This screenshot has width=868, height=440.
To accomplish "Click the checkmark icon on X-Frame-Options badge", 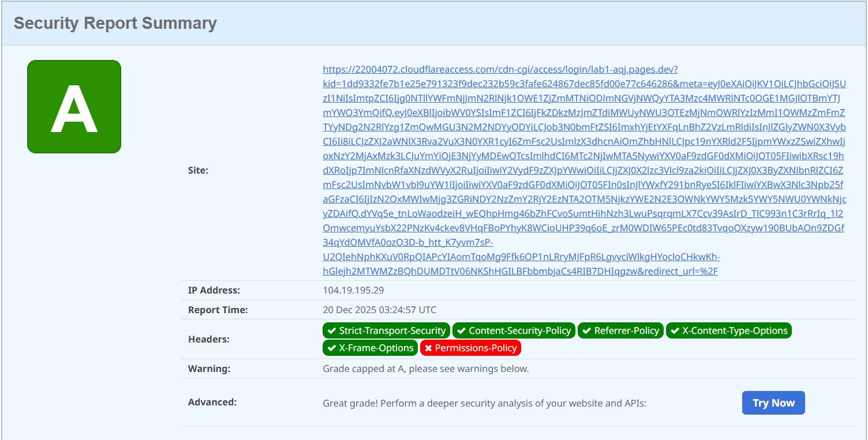I will [x=331, y=348].
